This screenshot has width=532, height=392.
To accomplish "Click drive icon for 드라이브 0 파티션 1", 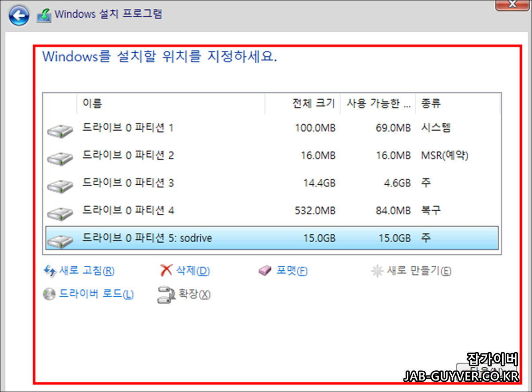I will [x=60, y=131].
